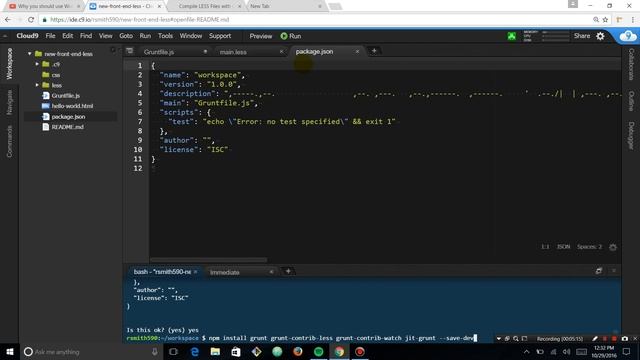Click the Cloud9 cloud logo icon
640x360 pixels.
tap(628, 36)
